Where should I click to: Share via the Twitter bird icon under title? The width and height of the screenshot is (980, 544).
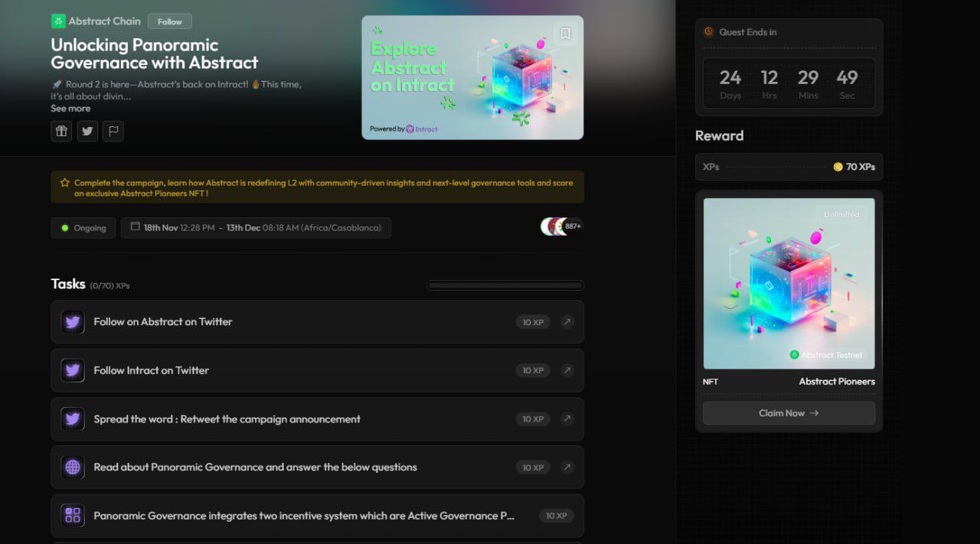87,131
